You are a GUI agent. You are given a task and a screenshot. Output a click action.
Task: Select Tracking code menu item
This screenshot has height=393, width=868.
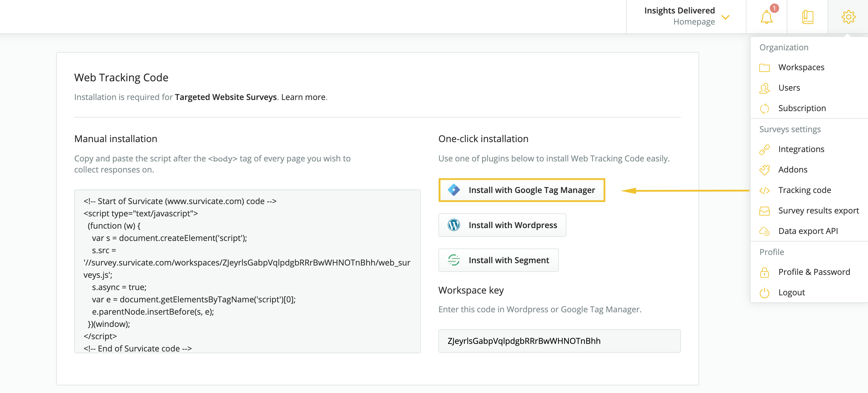point(804,190)
